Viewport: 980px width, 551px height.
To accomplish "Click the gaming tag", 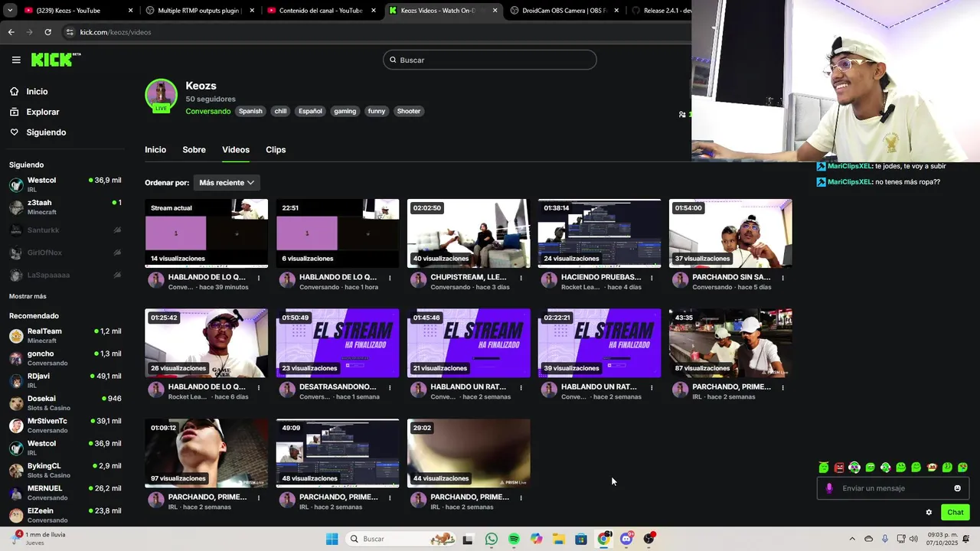I will click(345, 111).
